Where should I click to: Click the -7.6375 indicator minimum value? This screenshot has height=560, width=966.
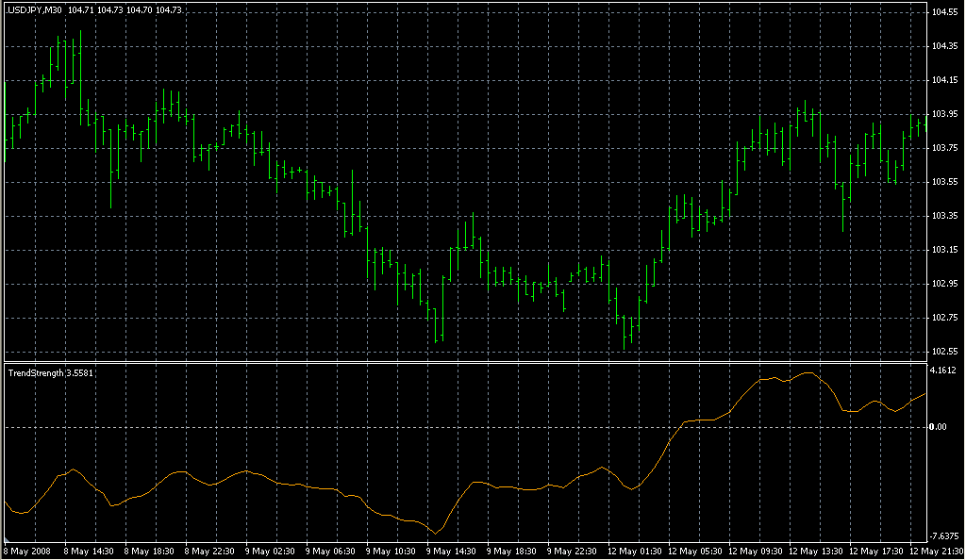pyautogui.click(x=945, y=536)
